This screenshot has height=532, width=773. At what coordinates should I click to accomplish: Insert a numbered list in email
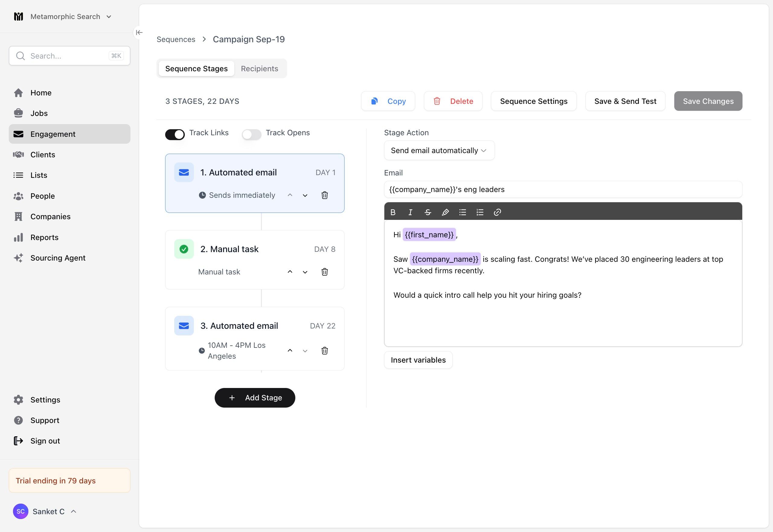[480, 212]
